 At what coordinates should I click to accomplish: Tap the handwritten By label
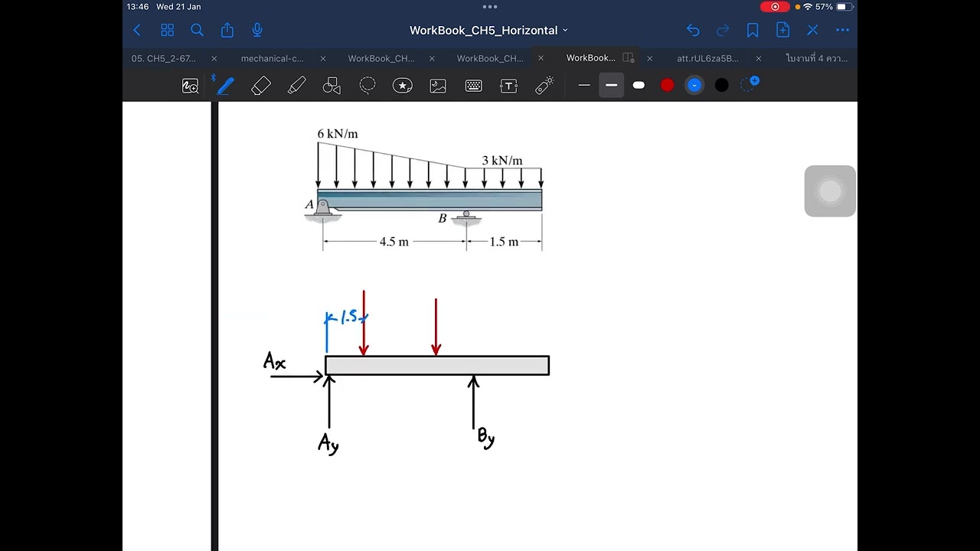[x=486, y=438]
